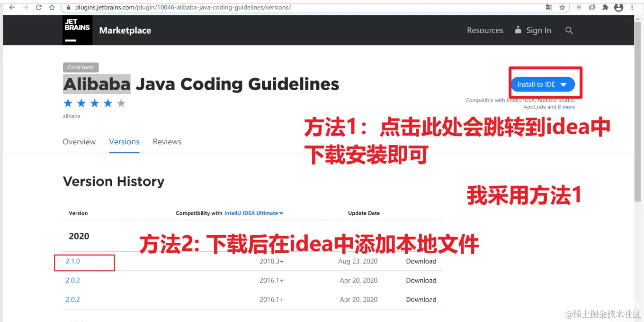This screenshot has width=644, height=322.
Task: Click the browser forward arrow
Action: tap(26, 7)
